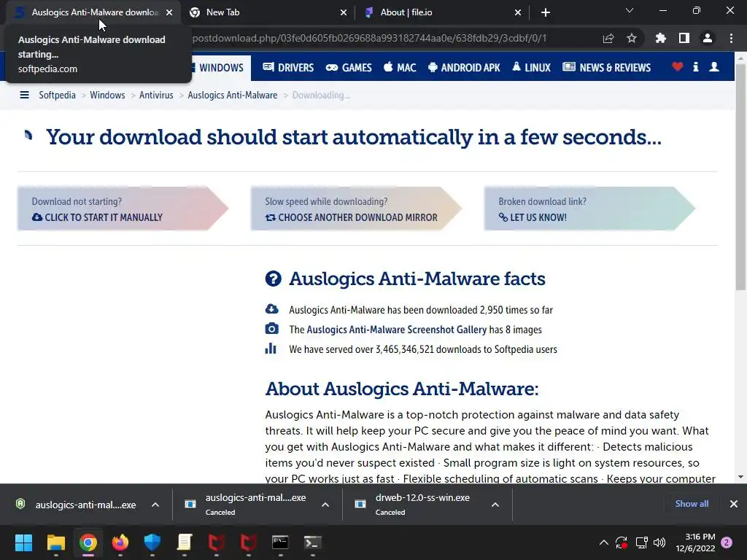Click the Softpedia user account icon
747x560 pixels.
pos(714,67)
